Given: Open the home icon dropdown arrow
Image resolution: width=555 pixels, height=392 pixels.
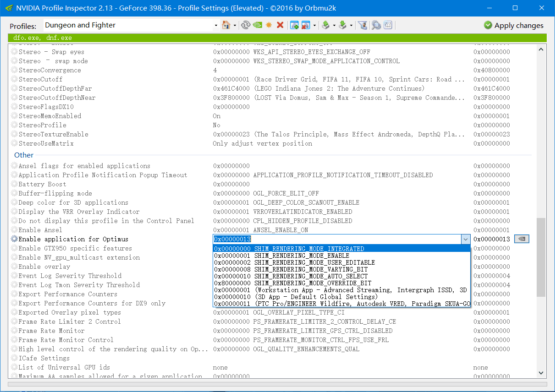Looking at the screenshot, I should [235, 25].
